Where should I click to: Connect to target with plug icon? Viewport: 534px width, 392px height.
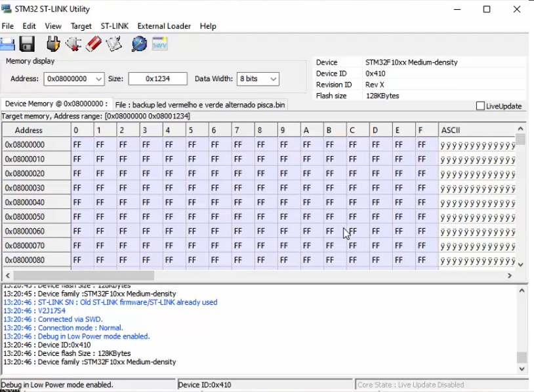point(52,44)
